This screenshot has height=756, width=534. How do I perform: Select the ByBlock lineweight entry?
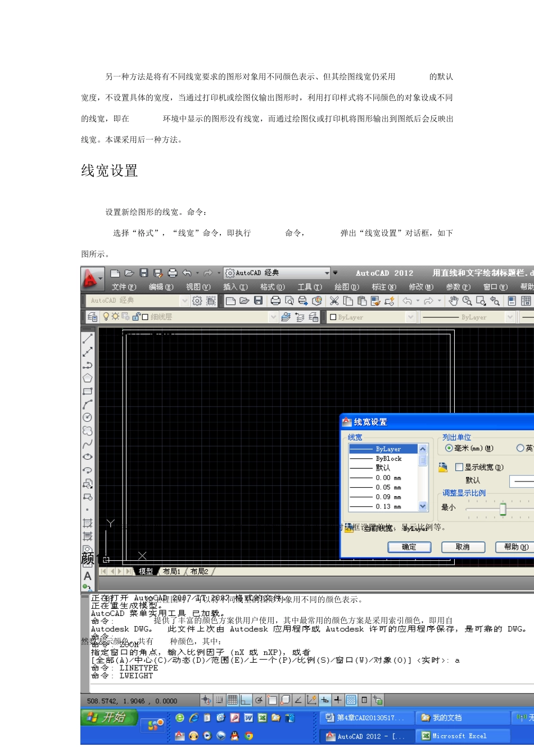point(383,458)
